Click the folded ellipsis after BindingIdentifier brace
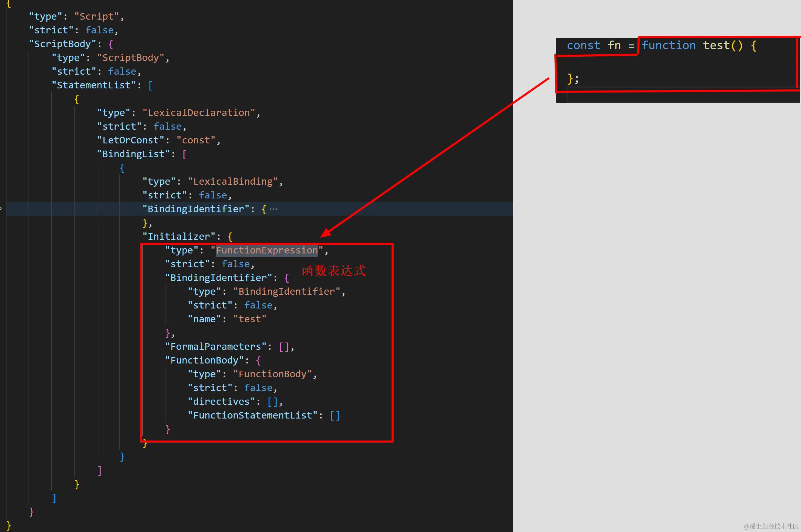 tap(274, 209)
